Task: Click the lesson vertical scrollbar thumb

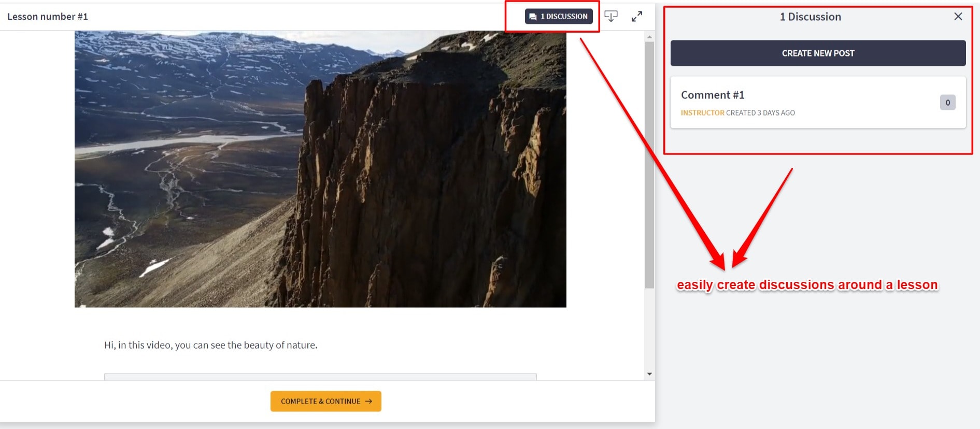Action: (649, 165)
